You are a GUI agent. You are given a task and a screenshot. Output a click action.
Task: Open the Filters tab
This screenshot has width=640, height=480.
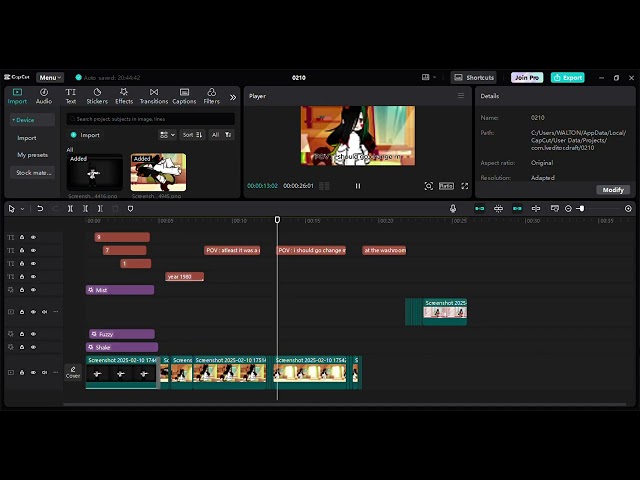coord(211,96)
